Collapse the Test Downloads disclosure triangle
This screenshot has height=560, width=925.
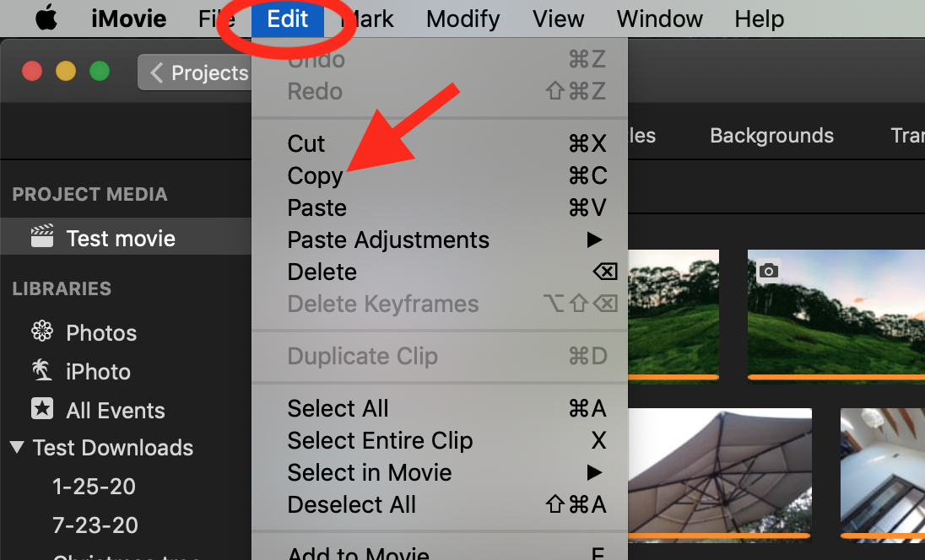point(17,447)
